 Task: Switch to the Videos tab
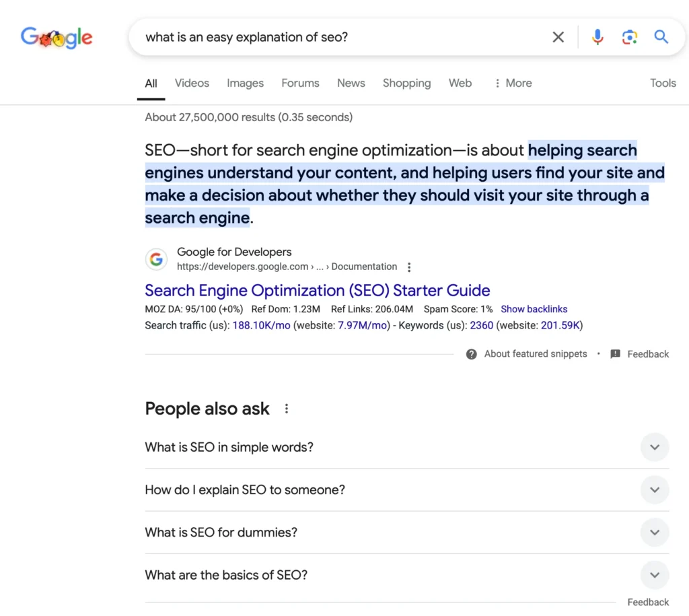coord(192,83)
